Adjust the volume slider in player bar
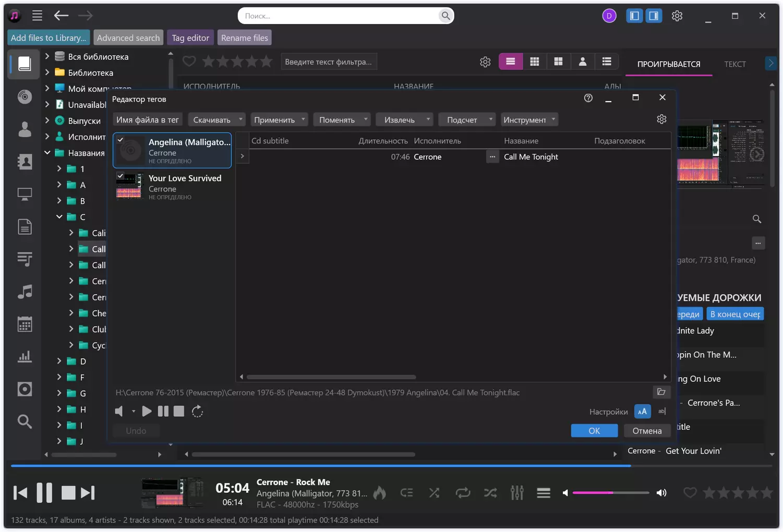783x532 pixels. 610,493
